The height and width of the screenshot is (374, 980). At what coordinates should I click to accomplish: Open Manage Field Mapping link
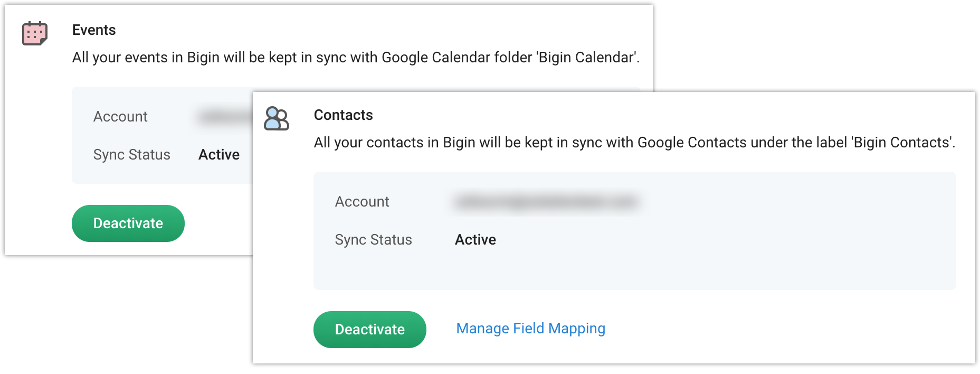click(x=530, y=329)
